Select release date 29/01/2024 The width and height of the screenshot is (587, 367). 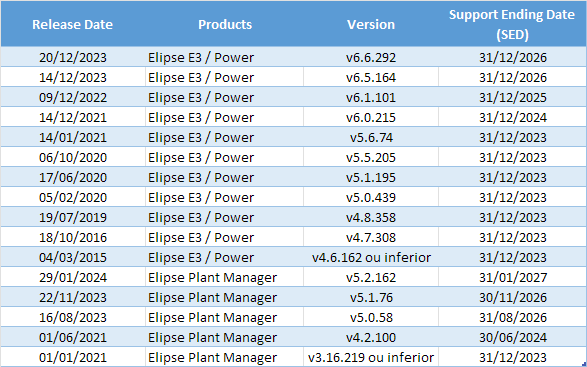coord(73,277)
